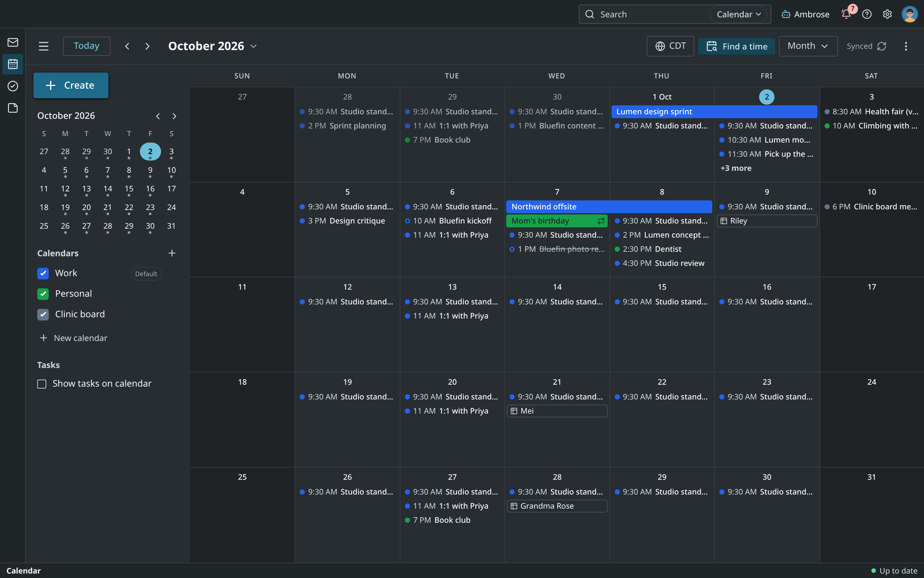Viewport: 924px width, 578px height.
Task: Open the Month view dropdown
Action: pos(808,46)
